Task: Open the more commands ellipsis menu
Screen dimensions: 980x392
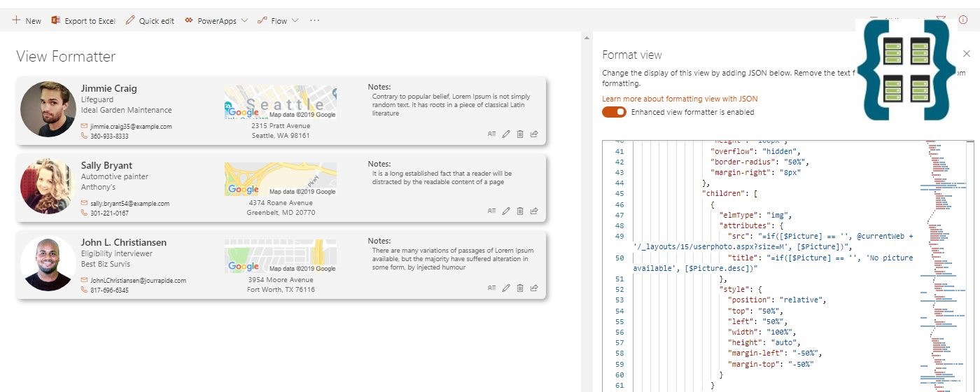Action: 314,20
